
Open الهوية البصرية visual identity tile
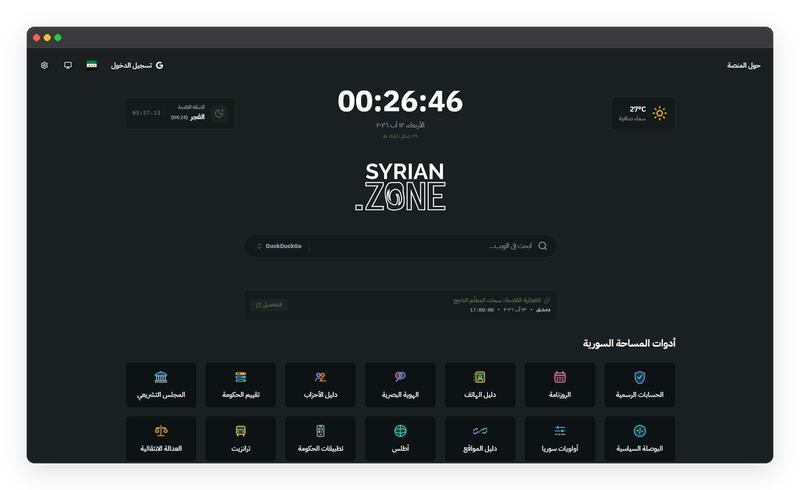tap(401, 385)
